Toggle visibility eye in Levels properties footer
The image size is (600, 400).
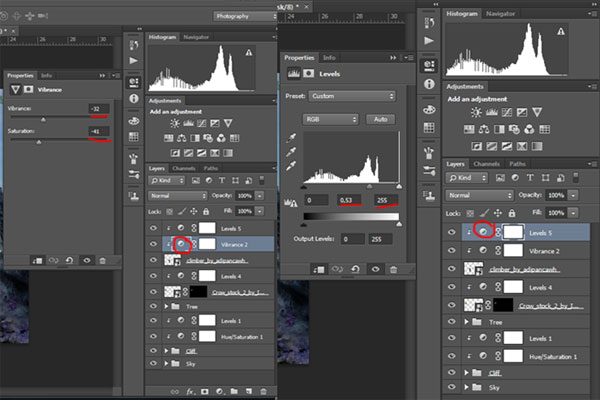(x=376, y=268)
